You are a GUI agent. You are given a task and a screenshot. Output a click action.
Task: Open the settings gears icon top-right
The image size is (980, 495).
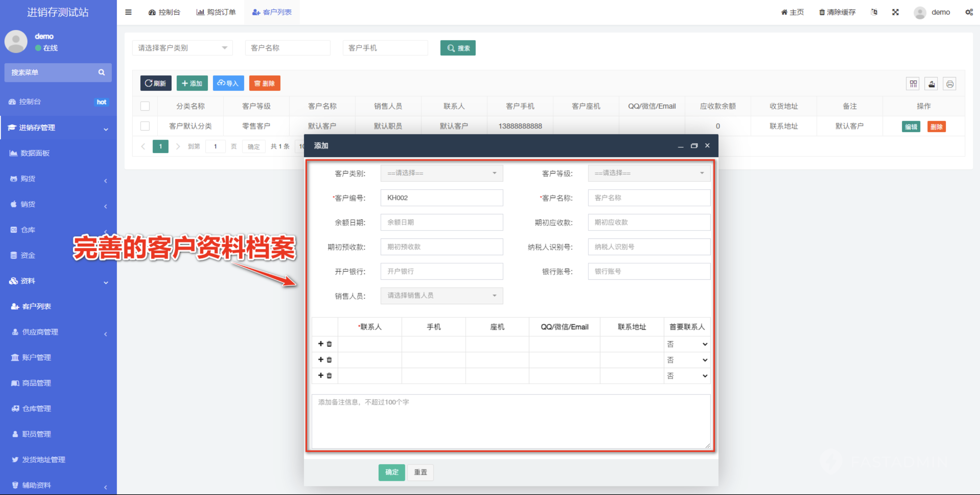coord(969,12)
